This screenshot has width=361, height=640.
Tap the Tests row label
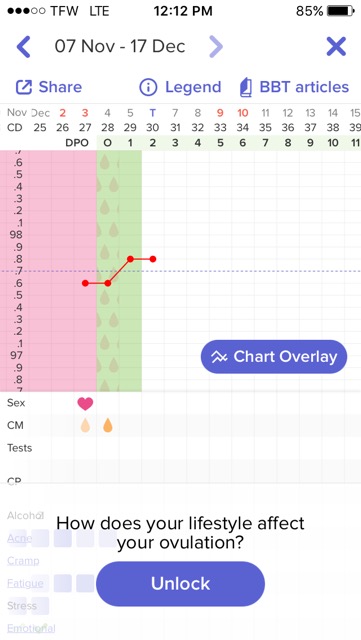pos(19,448)
